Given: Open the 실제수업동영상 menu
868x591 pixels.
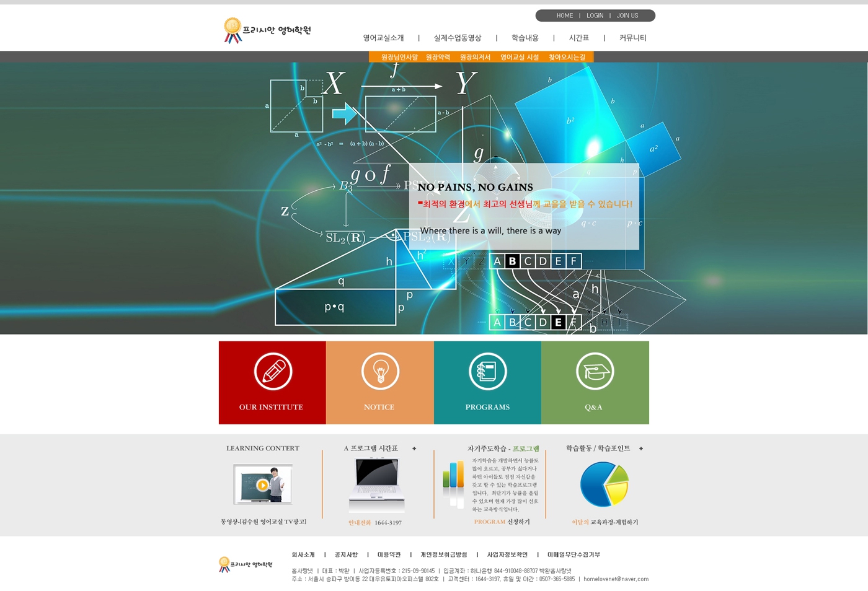Looking at the screenshot, I should tap(458, 38).
